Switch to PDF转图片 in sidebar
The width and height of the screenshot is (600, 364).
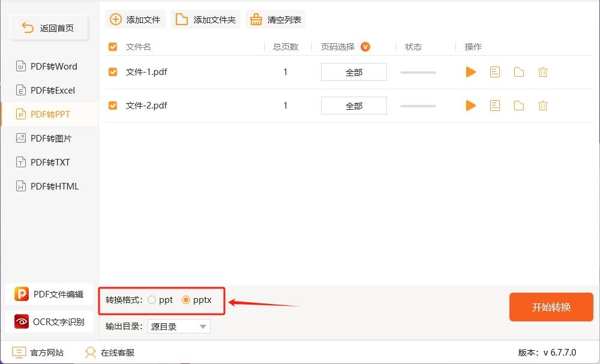click(49, 138)
